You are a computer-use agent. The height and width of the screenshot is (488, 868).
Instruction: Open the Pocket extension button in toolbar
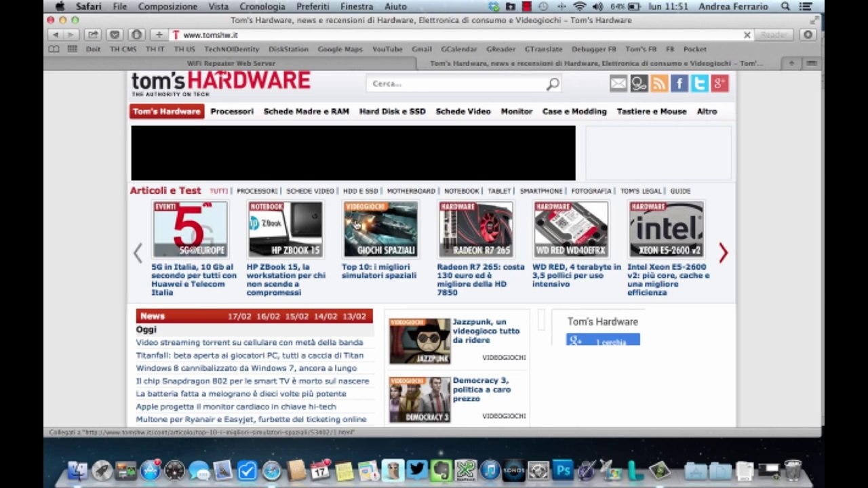115,35
